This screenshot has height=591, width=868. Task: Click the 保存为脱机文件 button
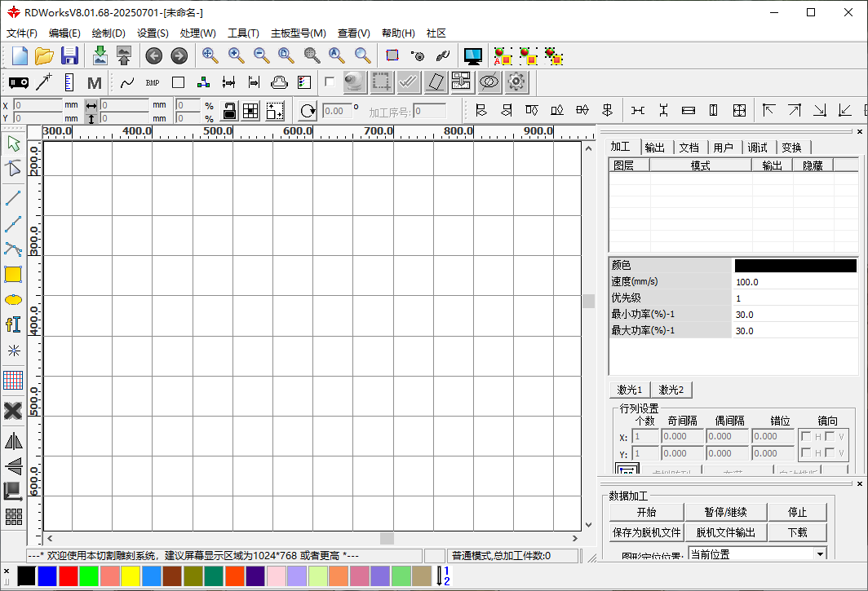(x=646, y=532)
